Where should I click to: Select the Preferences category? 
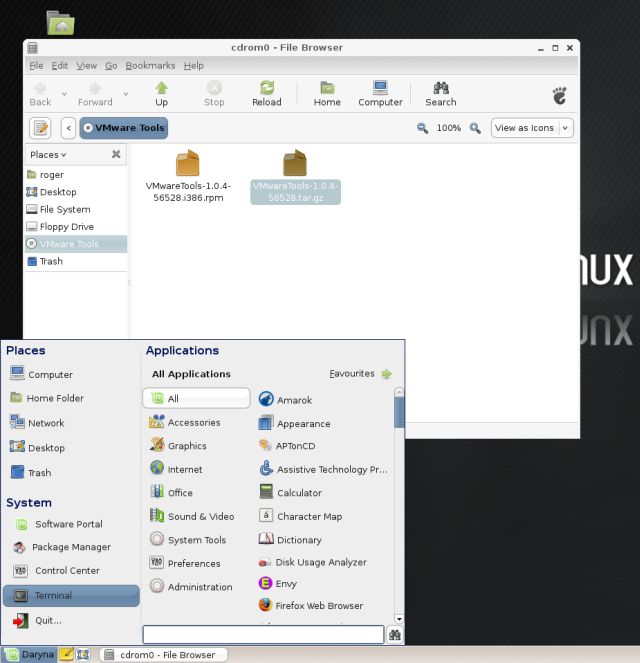coord(185,563)
